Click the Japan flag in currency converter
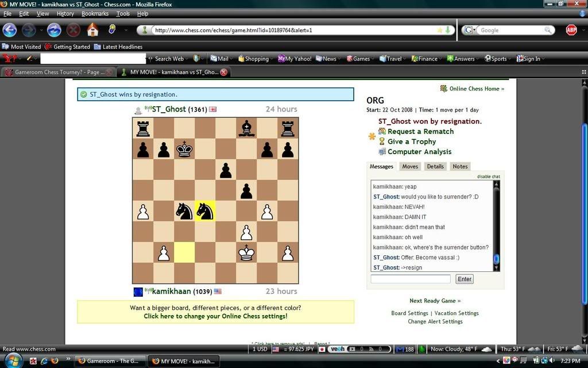The height and width of the screenshot is (368, 588). tap(322, 349)
